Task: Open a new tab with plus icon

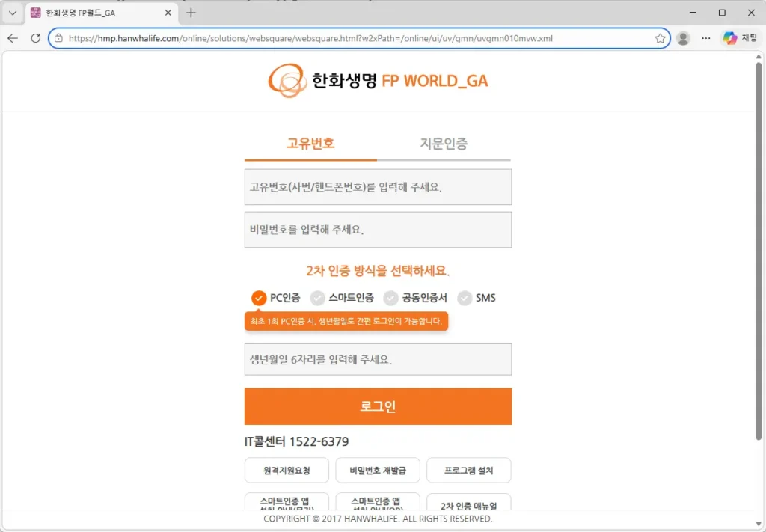Action: (x=191, y=13)
